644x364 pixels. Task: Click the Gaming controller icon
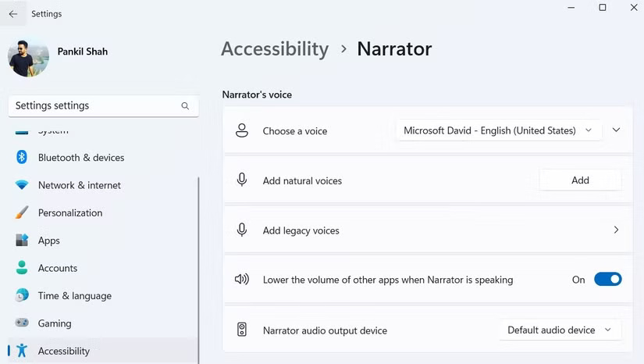coord(22,323)
